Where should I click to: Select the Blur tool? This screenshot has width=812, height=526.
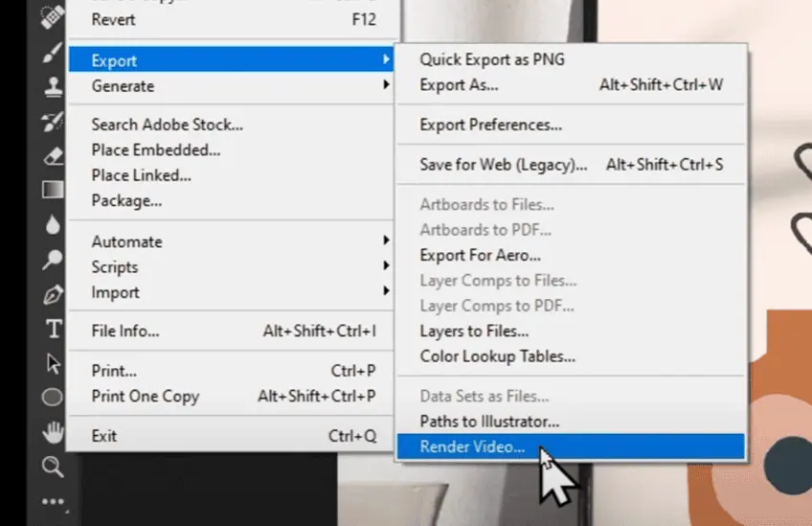pos(52,224)
